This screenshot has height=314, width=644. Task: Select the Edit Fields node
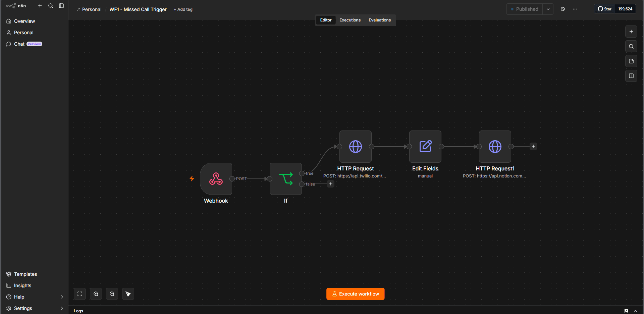pos(425,147)
